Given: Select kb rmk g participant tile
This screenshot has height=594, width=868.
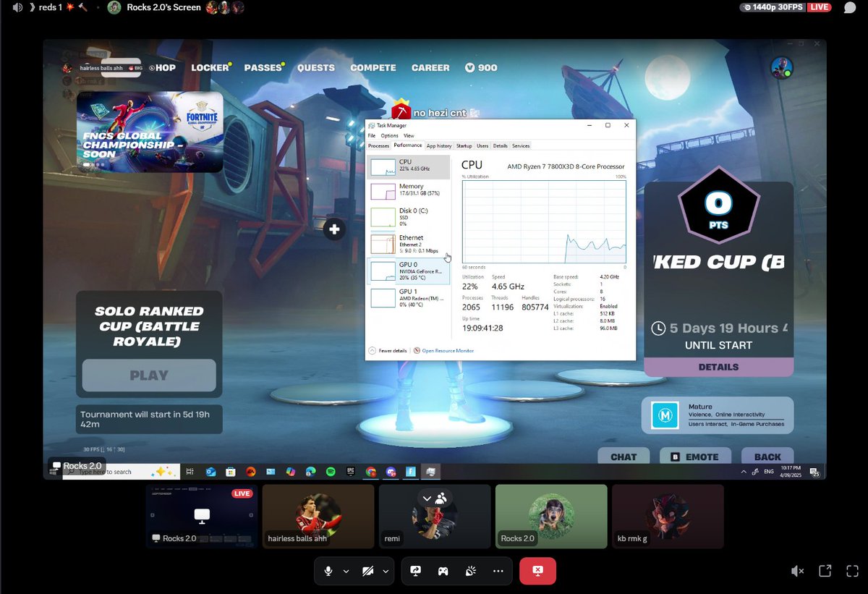Looking at the screenshot, I should tap(668, 517).
